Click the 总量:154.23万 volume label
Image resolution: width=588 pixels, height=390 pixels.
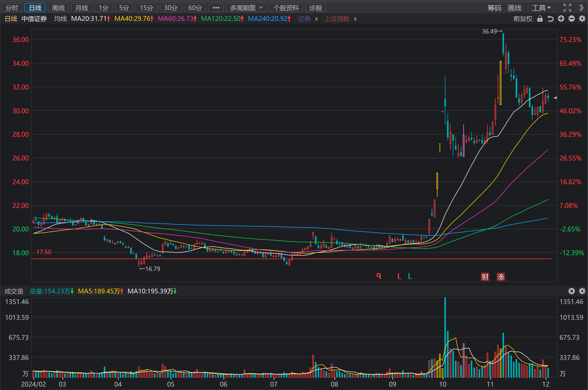tap(52, 291)
